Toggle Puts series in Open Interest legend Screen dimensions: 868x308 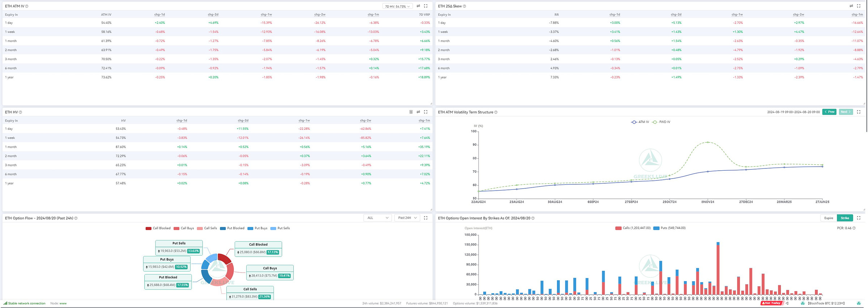pos(669,228)
